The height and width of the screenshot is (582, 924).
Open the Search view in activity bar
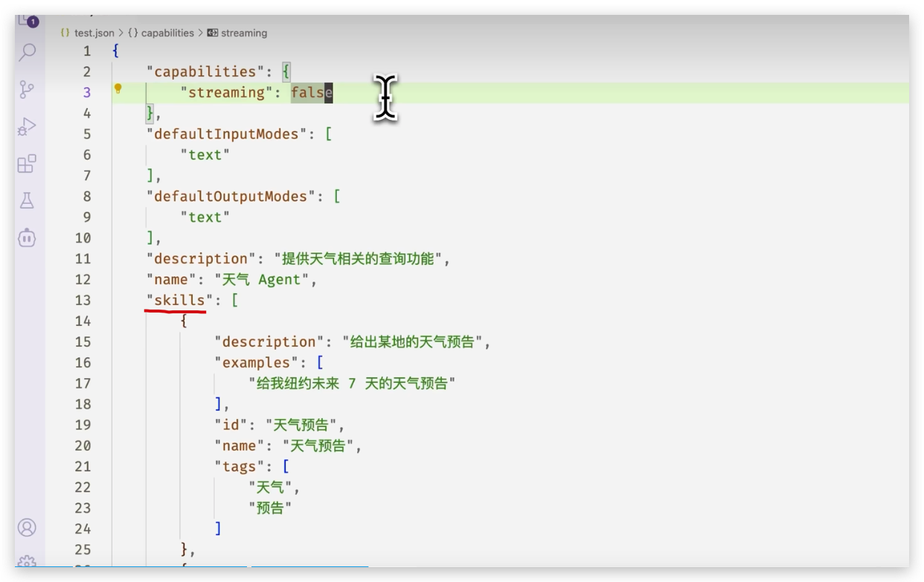coord(28,52)
